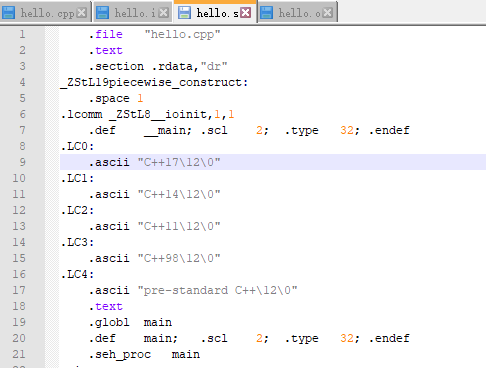Switch to the hello.cpp tab
Screen dimensions: 486x368
[47, 13]
